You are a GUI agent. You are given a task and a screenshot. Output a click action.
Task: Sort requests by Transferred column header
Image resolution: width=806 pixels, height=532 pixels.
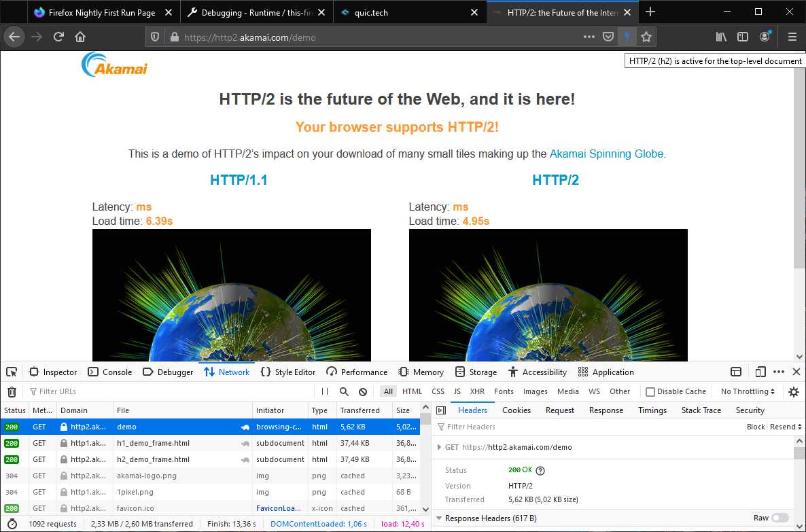click(x=364, y=410)
